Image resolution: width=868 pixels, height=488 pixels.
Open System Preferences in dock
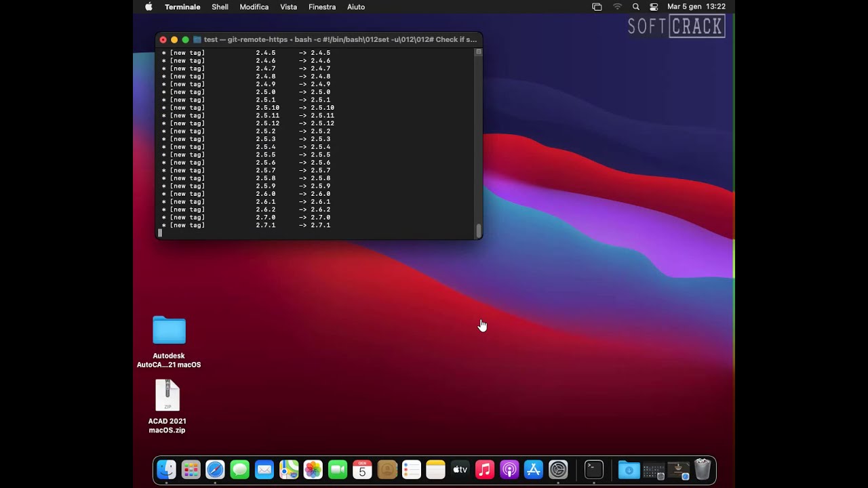558,470
